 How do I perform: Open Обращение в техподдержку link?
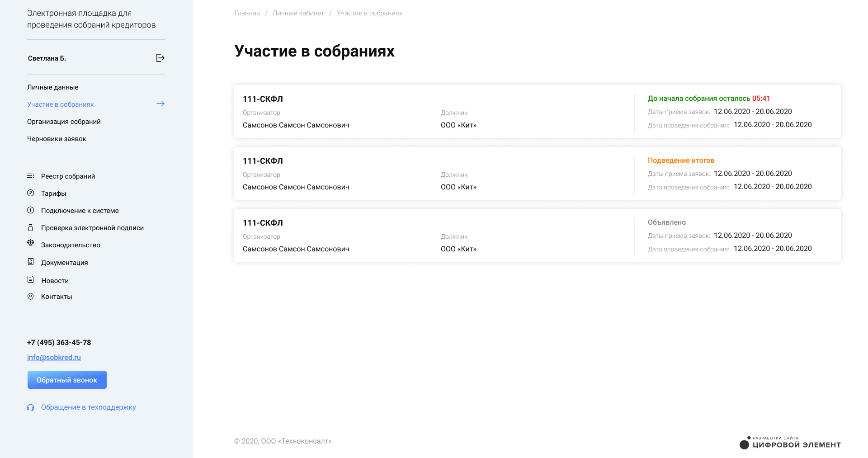[89, 407]
